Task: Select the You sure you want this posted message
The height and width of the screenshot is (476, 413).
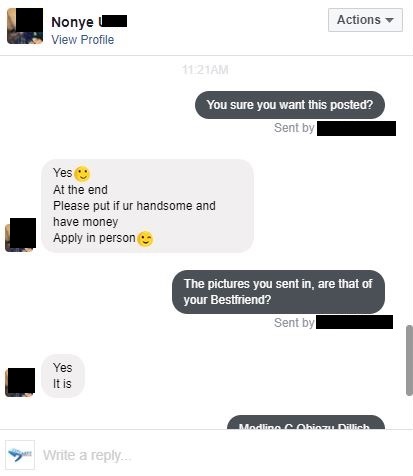Action: (290, 105)
